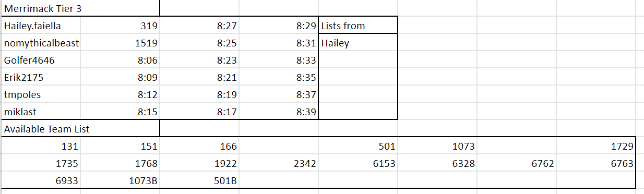644x194 pixels.
Task: Click the tmpoles cell
Action: coord(41,94)
